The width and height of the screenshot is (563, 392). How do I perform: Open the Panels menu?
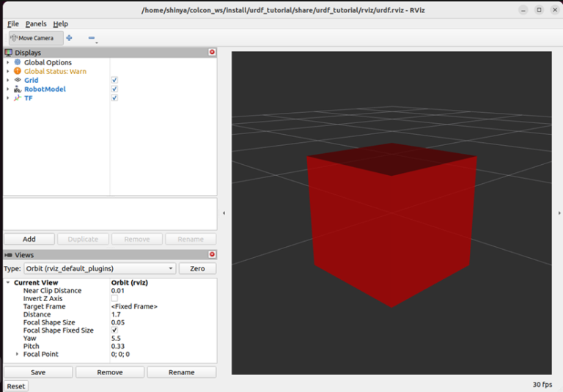35,24
